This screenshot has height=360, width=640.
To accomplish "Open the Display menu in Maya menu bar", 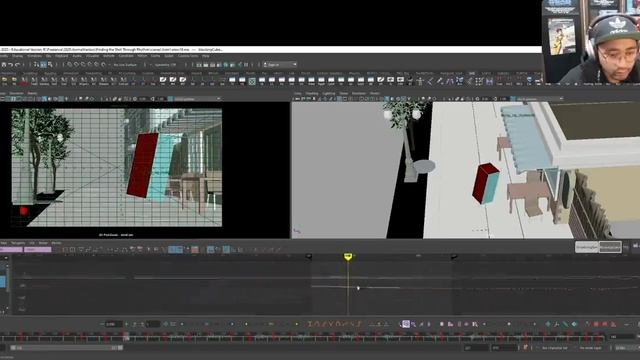I will tap(18, 56).
